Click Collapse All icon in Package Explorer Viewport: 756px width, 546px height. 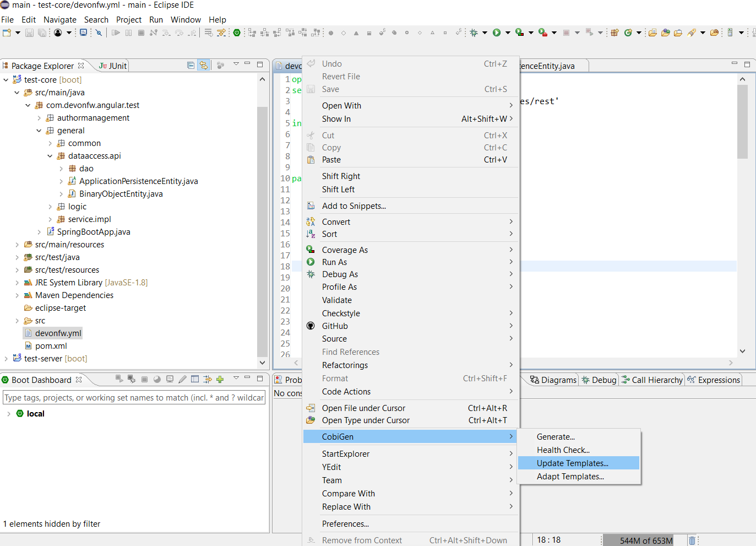(x=191, y=66)
